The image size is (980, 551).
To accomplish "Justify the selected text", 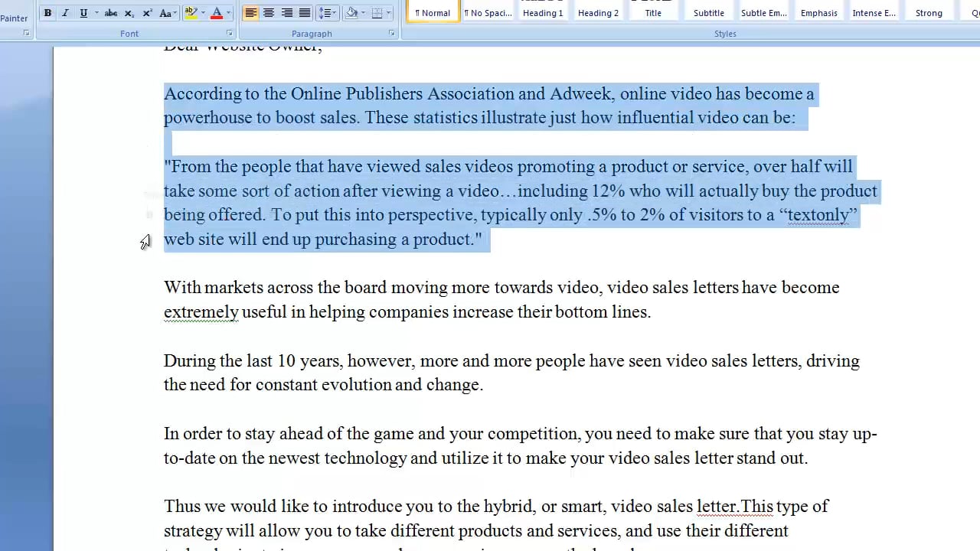I will [x=304, y=13].
